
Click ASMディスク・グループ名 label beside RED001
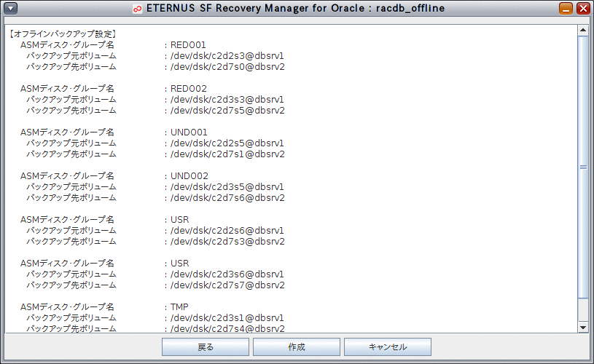[67, 45]
